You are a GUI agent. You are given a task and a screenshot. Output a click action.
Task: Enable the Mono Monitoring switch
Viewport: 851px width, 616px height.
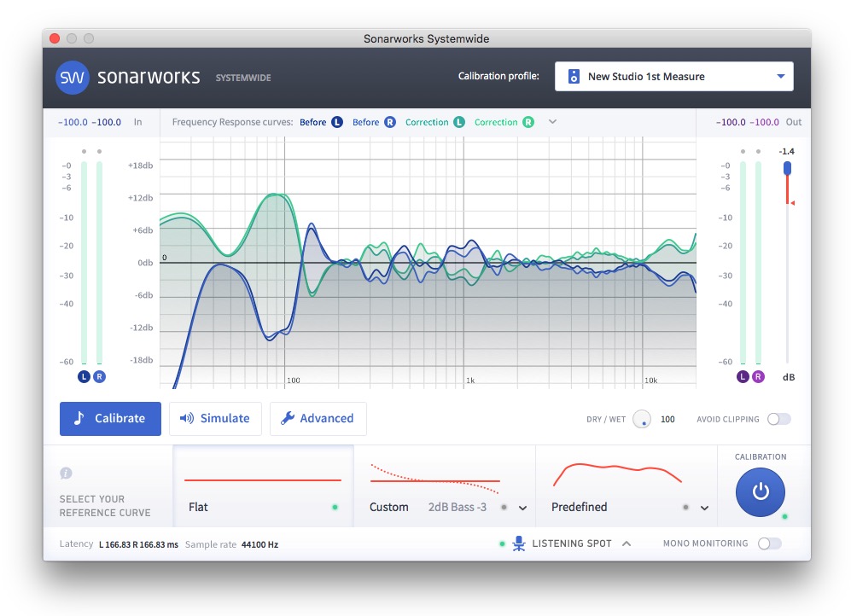pyautogui.click(x=770, y=543)
